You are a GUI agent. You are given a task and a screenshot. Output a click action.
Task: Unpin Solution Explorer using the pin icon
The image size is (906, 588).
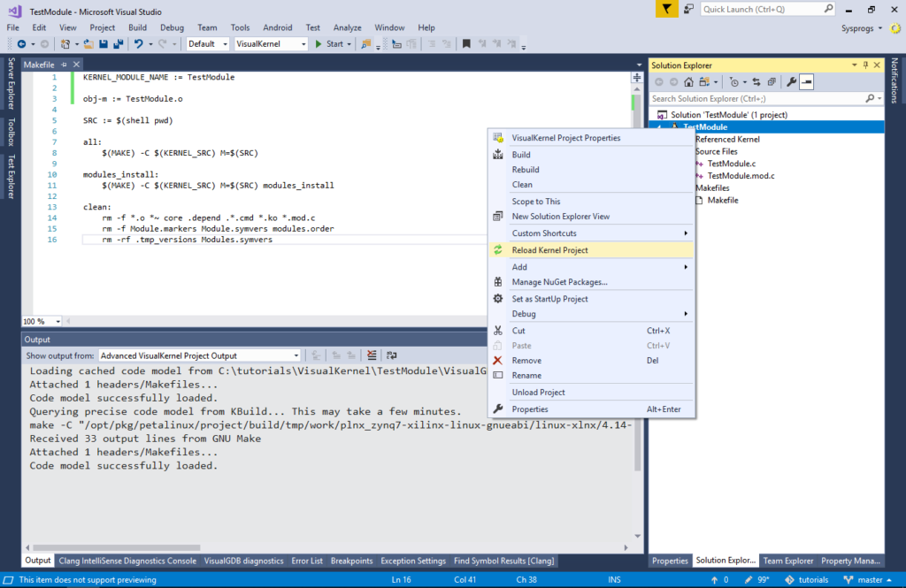[x=865, y=65]
